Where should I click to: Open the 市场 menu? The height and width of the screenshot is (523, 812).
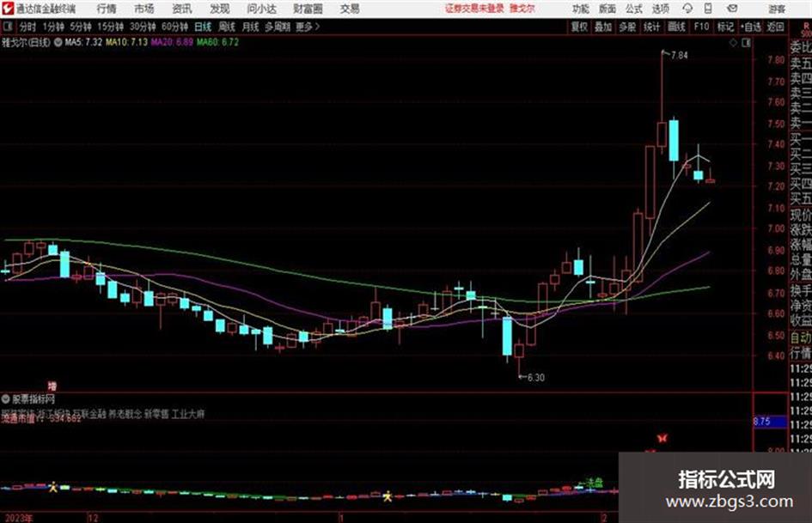click(x=144, y=9)
